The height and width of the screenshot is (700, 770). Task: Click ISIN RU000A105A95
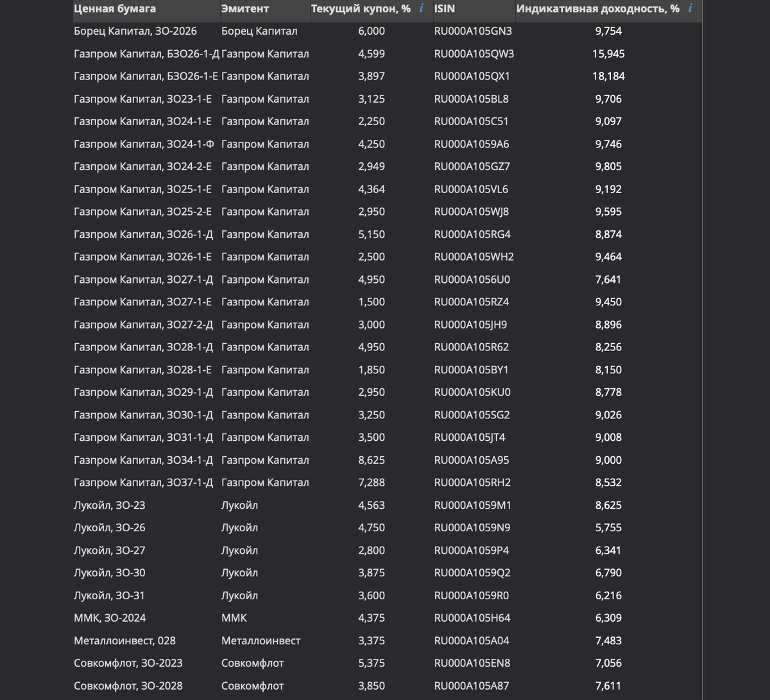(x=472, y=460)
